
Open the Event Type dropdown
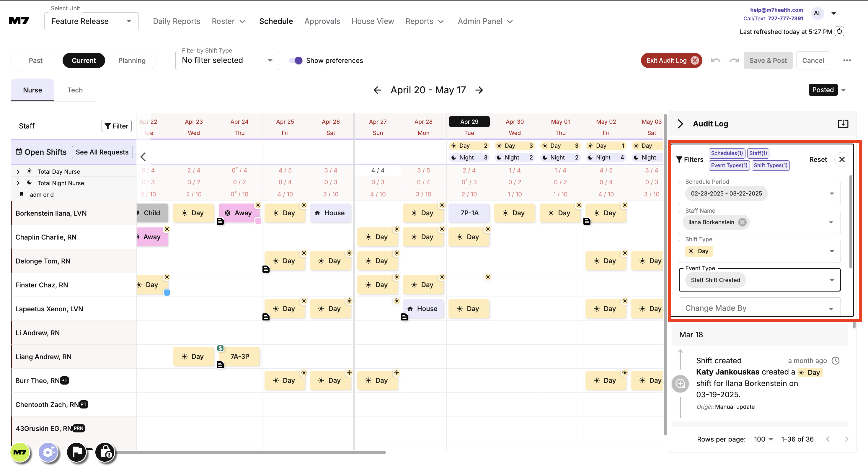coord(832,280)
